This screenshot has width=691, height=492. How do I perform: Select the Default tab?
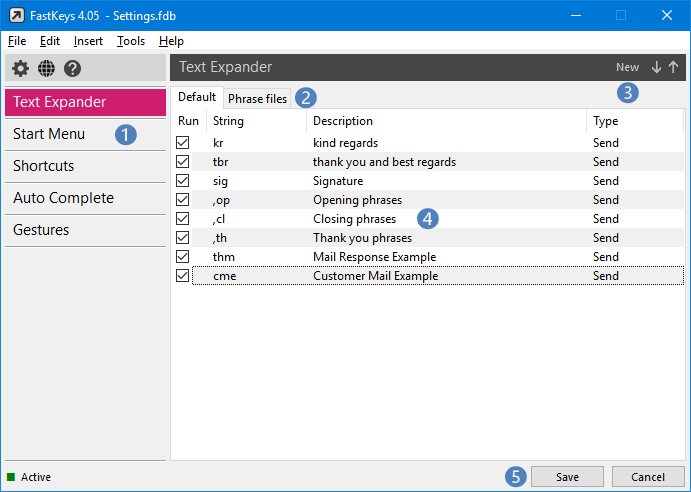click(x=197, y=97)
